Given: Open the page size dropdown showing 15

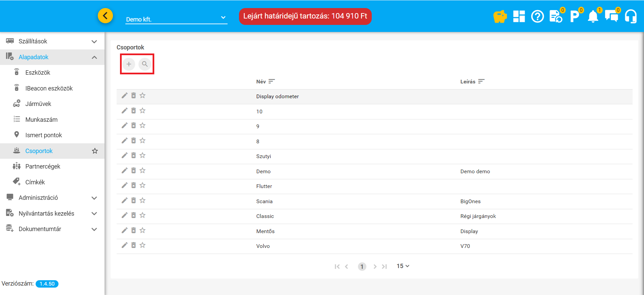Looking at the screenshot, I should coord(403,266).
